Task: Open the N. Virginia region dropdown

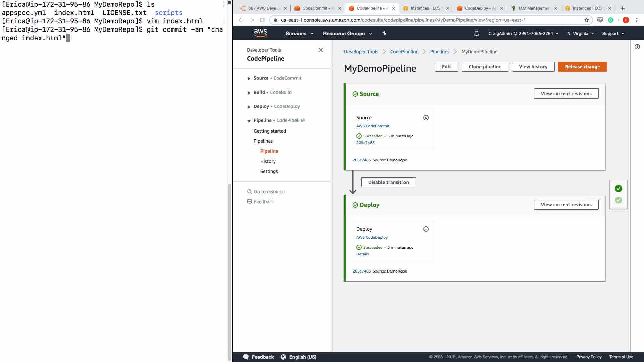Action: pyautogui.click(x=580, y=34)
